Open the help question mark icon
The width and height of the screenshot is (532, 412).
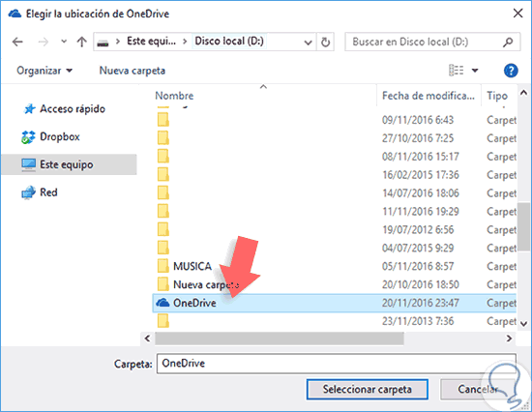511,71
